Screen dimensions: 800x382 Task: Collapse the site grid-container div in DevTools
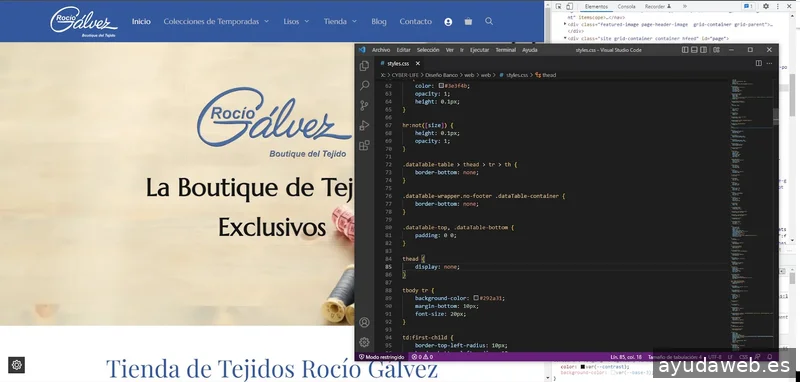click(565, 38)
